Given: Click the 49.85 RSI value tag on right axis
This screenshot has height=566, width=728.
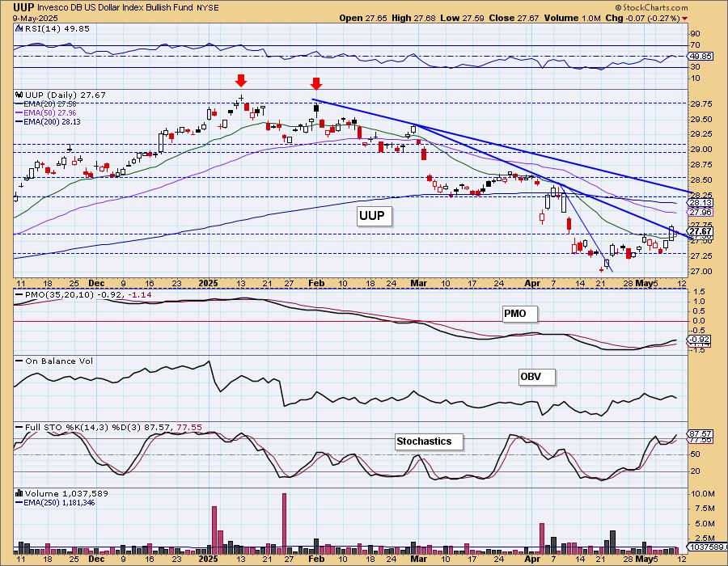Looking at the screenshot, I should (x=700, y=56).
